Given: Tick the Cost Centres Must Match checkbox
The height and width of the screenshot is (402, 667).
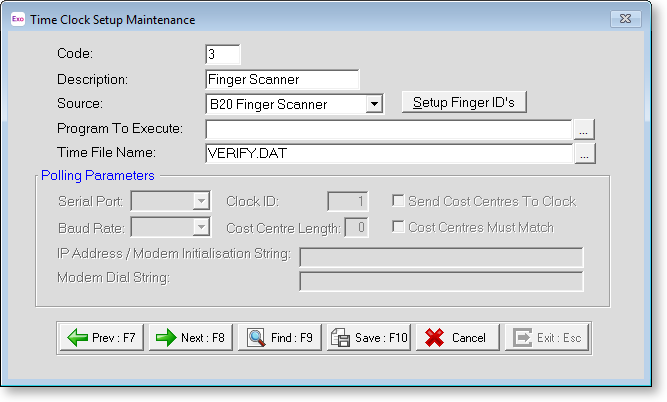Looking at the screenshot, I should [399, 227].
